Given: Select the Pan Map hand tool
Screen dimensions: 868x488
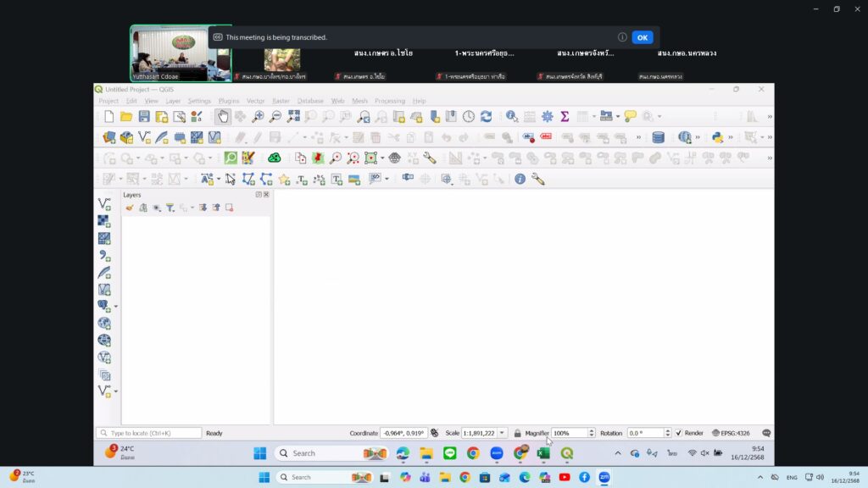Looking at the screenshot, I should [x=223, y=117].
